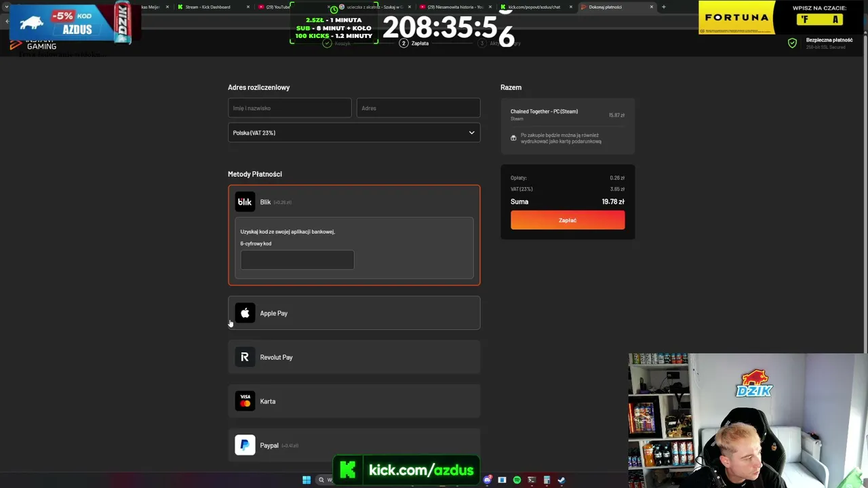Click the fees value 0.28 zł
Viewport: 868px width, 488px height.
617,178
